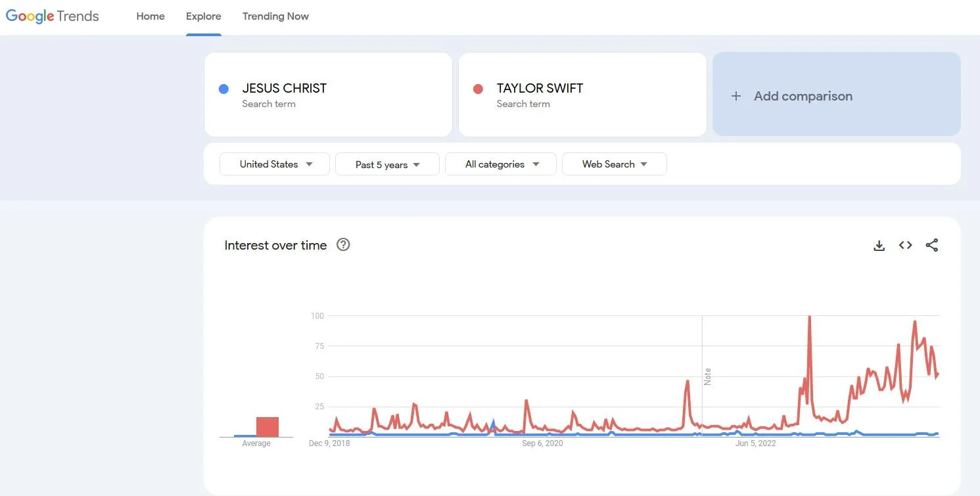Viewport: 980px width, 496px height.
Task: Click the Google Trends logo
Action: (53, 16)
